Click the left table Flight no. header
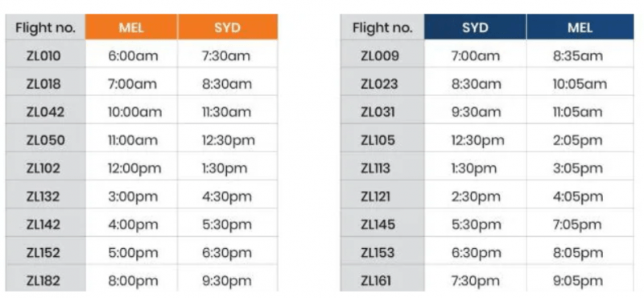The image size is (644, 298). tap(46, 27)
